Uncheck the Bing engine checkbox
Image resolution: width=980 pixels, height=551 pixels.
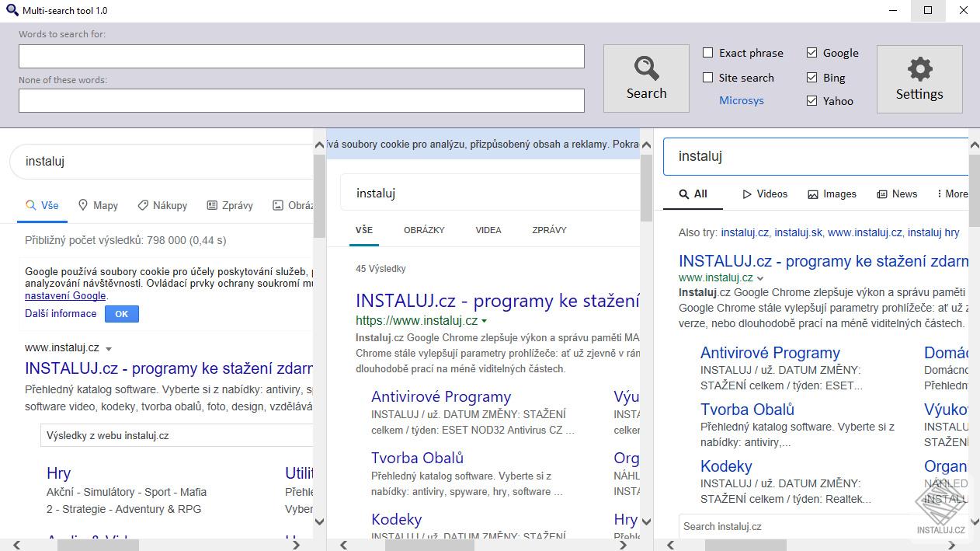click(x=811, y=78)
